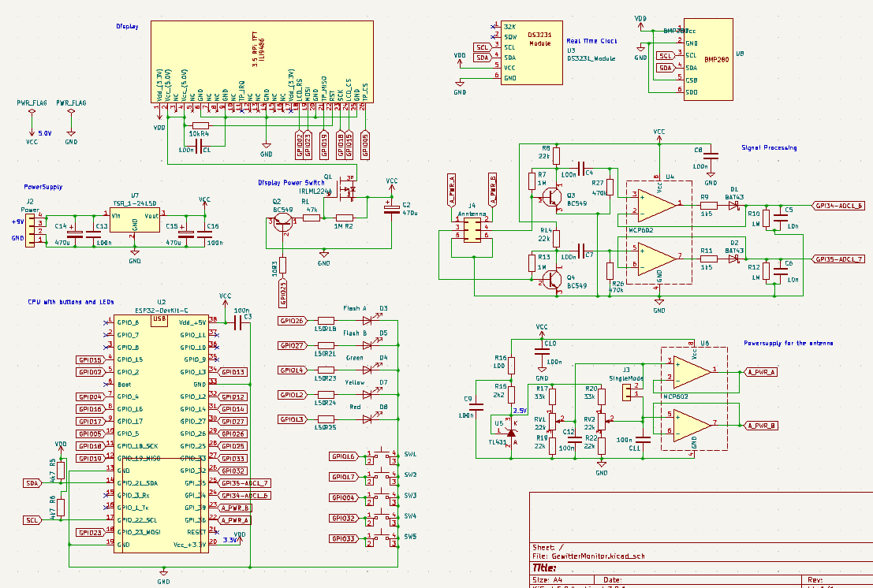Screen dimensions: 873x588
Task: Click the GPI34-ADC1_6 output label
Action: 838,206
